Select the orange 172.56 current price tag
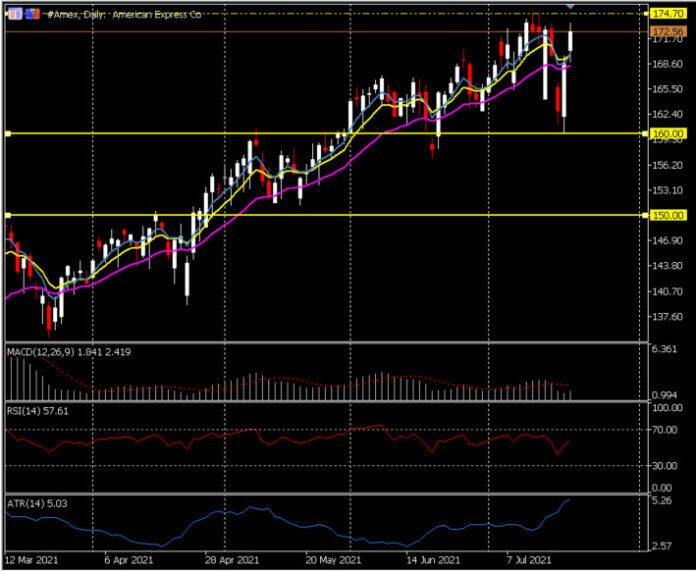 coord(668,32)
